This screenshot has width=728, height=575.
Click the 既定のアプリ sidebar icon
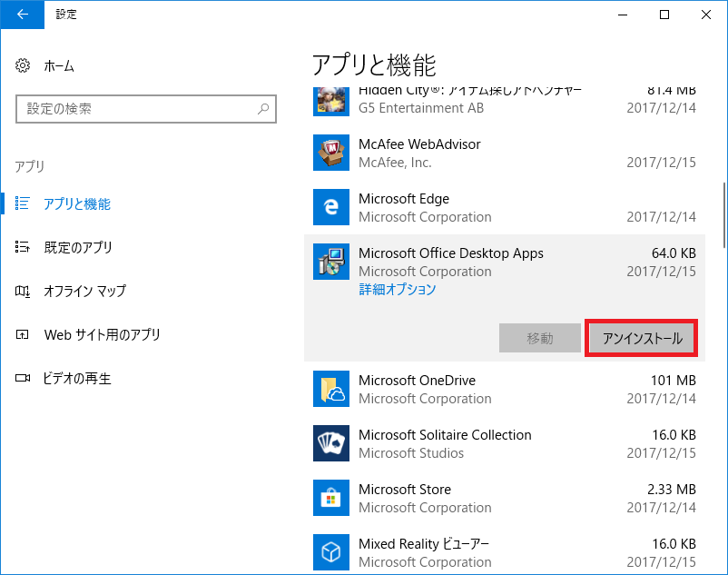(22, 247)
